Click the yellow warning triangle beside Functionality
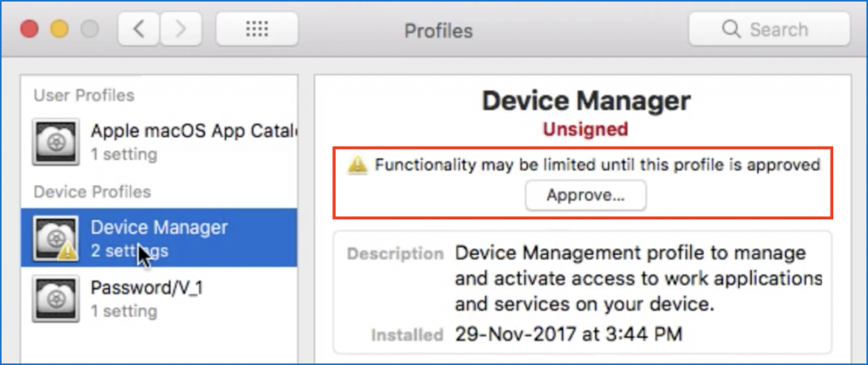Screen dimensions: 868x365 coord(359,165)
